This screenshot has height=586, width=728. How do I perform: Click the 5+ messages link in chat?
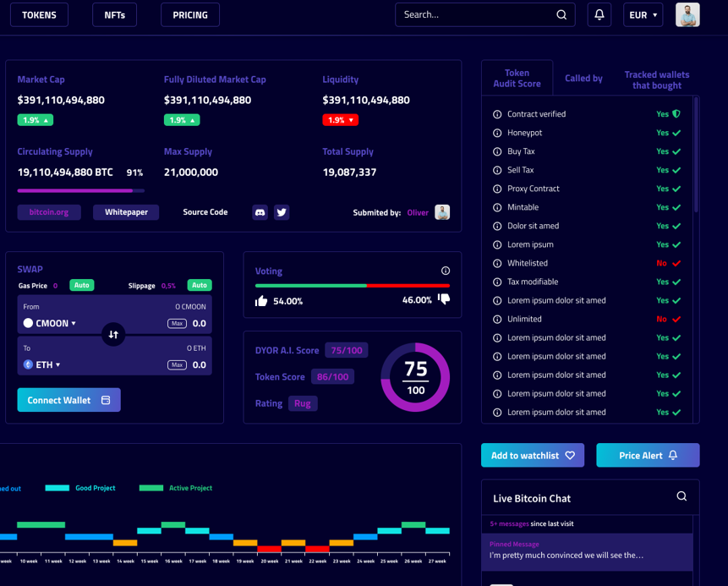[x=509, y=523]
